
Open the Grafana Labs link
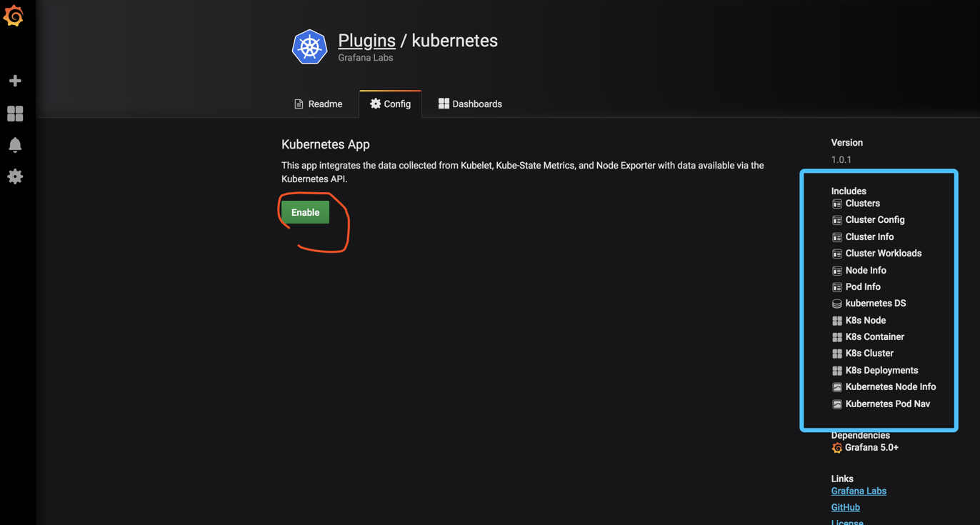(x=859, y=491)
